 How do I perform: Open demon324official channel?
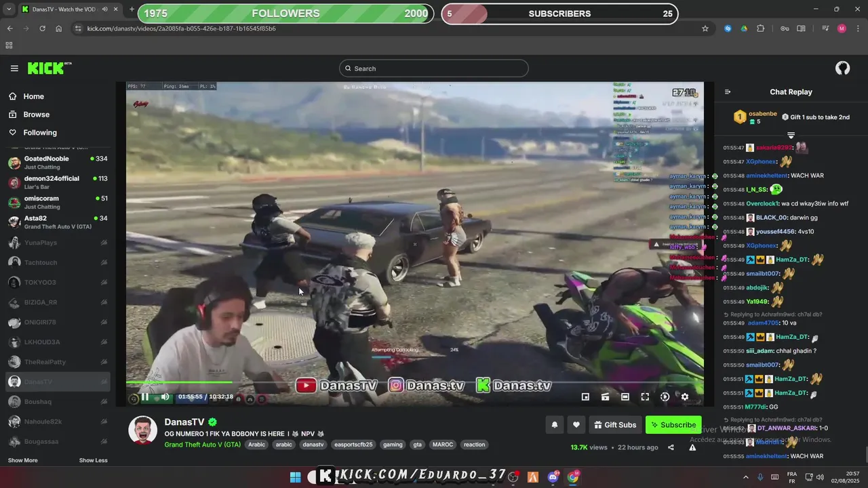point(58,182)
